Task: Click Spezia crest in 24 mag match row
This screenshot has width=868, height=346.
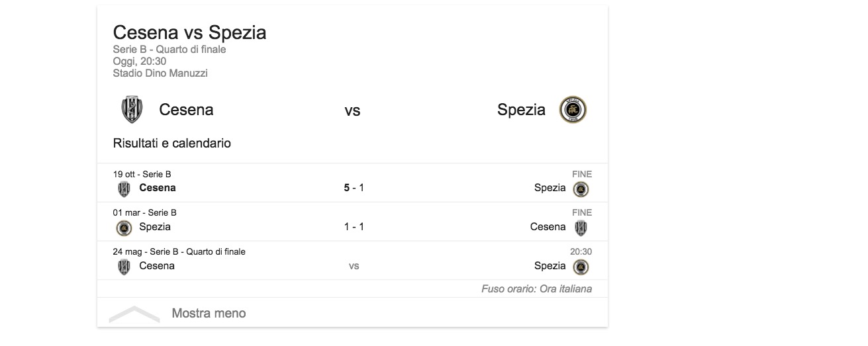Action: pyautogui.click(x=581, y=267)
